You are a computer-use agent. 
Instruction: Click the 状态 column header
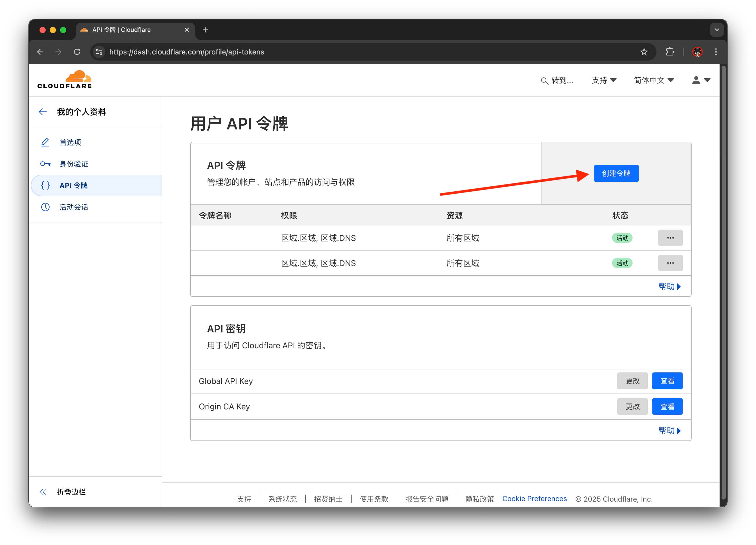tap(620, 215)
